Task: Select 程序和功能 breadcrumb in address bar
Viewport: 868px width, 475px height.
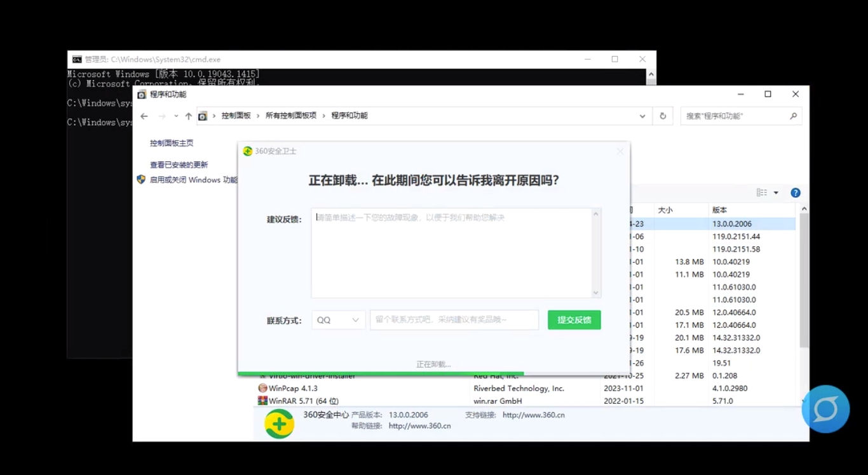Action: tap(349, 116)
